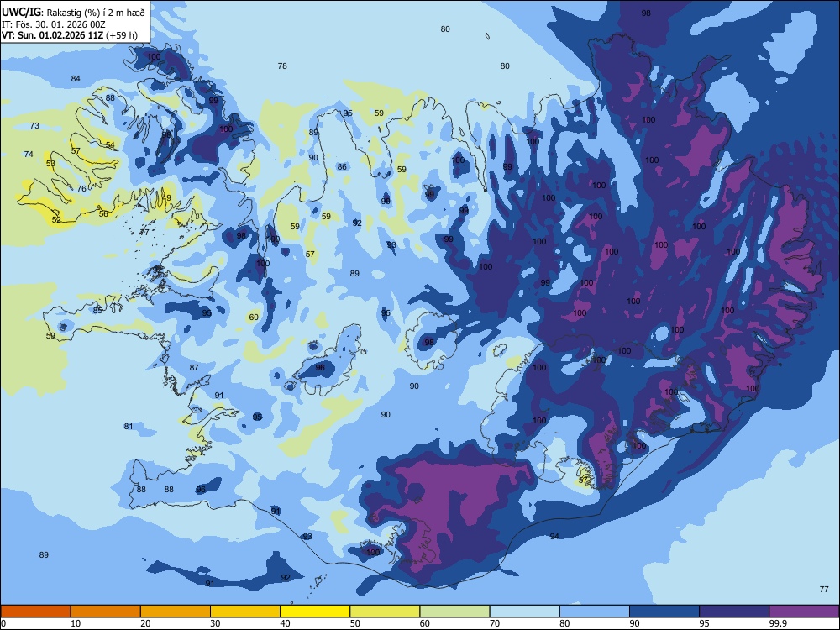
Task: Click the map value '73'
Action: point(34,126)
